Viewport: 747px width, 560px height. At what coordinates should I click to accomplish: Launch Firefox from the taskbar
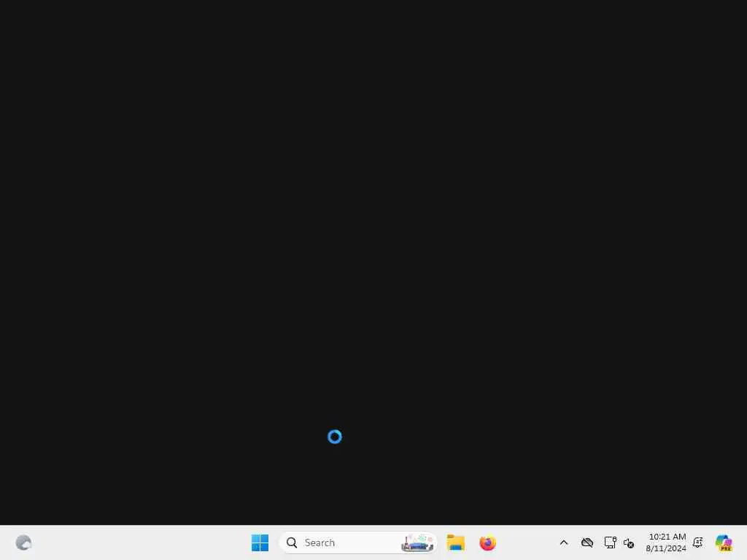point(487,542)
